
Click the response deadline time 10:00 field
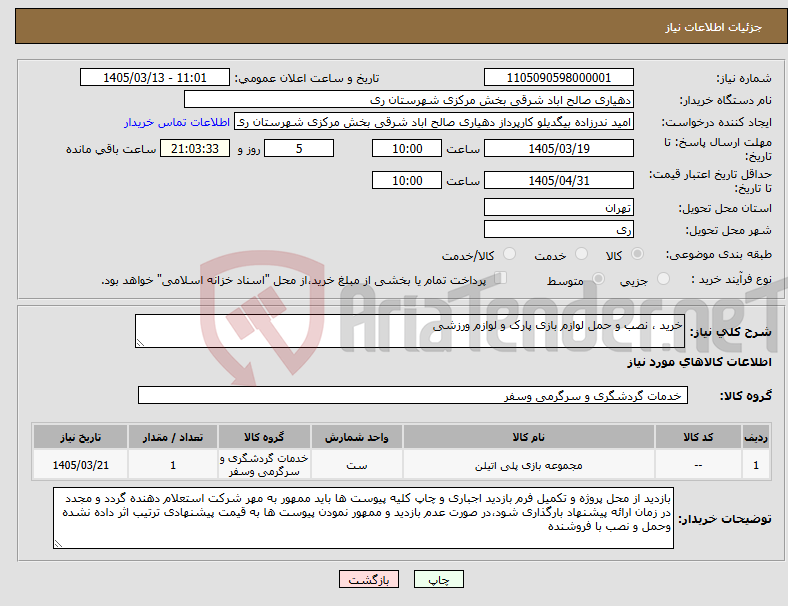click(407, 148)
